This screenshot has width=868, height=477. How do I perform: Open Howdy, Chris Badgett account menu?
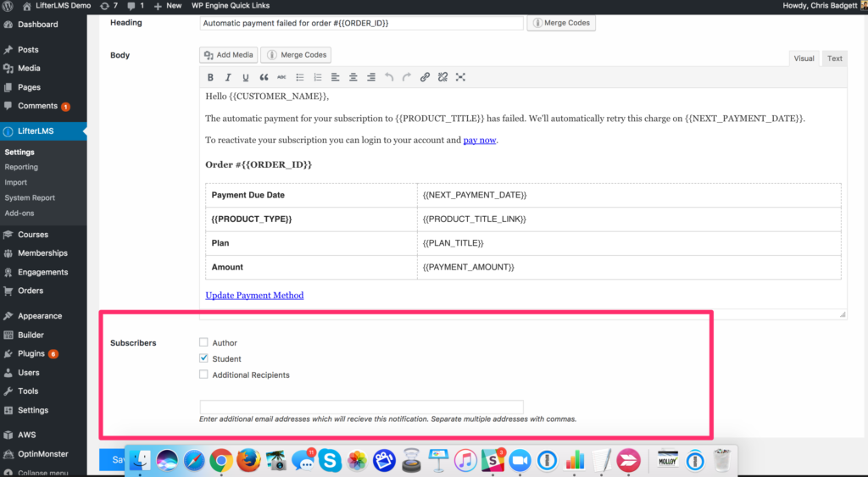tap(825, 6)
